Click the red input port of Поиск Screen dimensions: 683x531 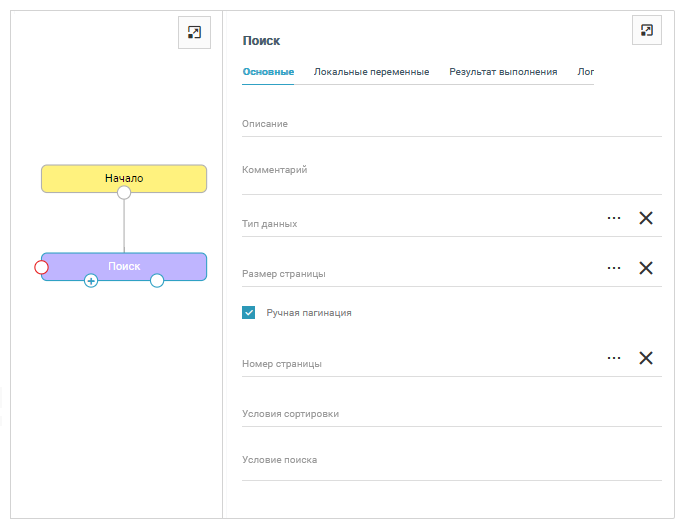(41, 267)
